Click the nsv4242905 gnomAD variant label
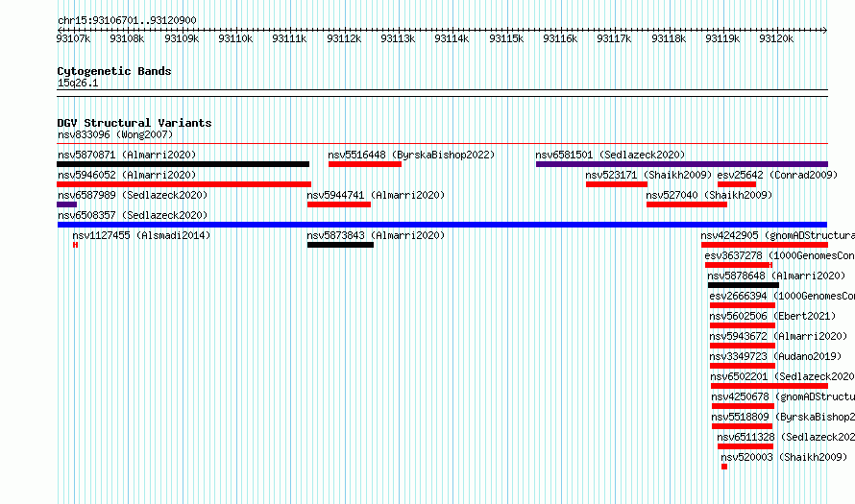The image size is (855, 504). coord(777,235)
